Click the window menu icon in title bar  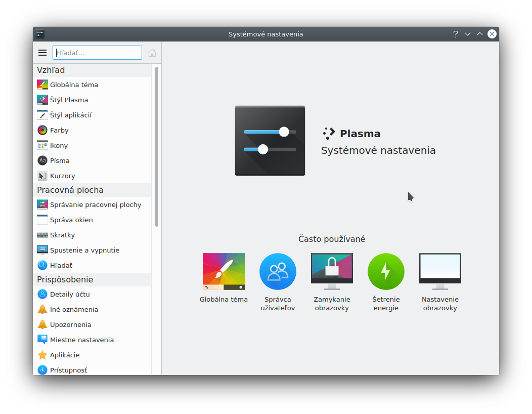[40, 34]
